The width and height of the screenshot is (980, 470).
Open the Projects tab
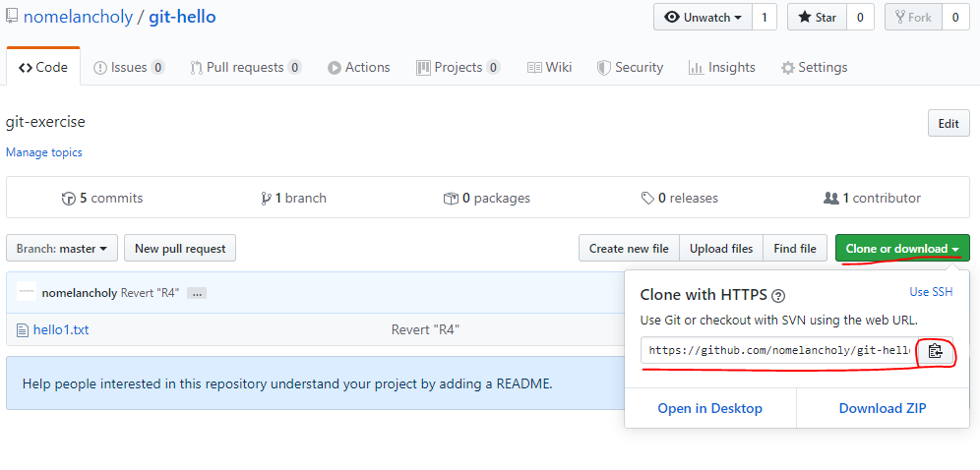pos(459,68)
